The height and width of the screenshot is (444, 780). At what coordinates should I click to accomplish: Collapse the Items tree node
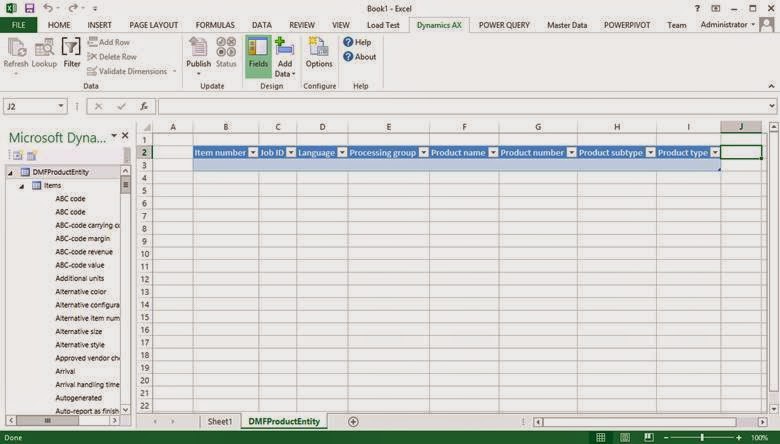pos(22,186)
